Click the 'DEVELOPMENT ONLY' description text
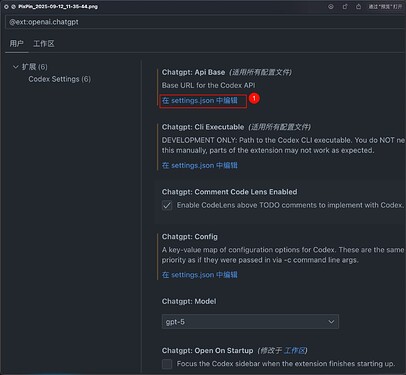This screenshot has height=375, width=406. (x=283, y=145)
